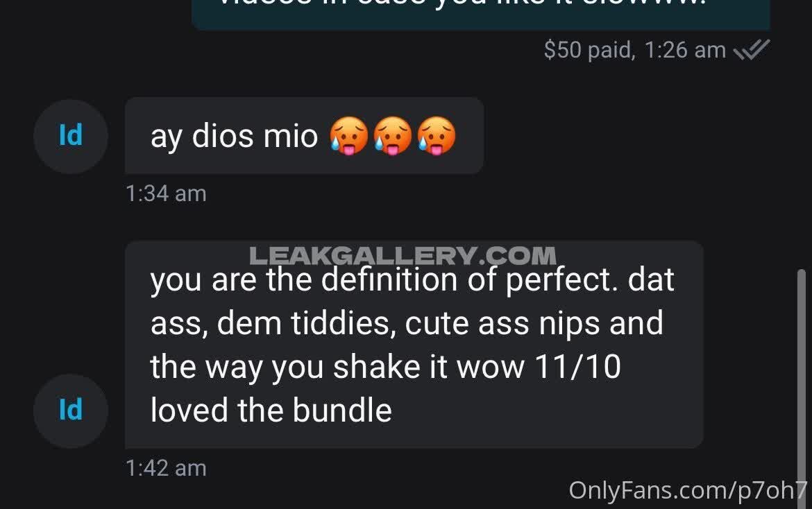
Task: Click the last hot-face emoji
Action: coord(437,136)
